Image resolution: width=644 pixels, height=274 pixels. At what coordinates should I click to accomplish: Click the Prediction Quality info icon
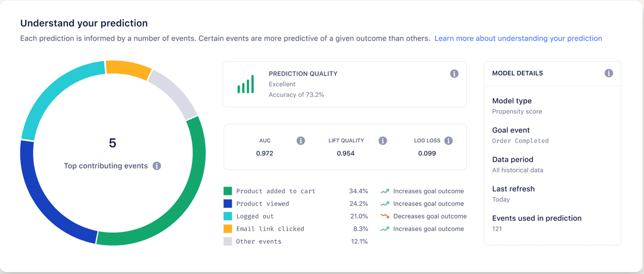[454, 74]
